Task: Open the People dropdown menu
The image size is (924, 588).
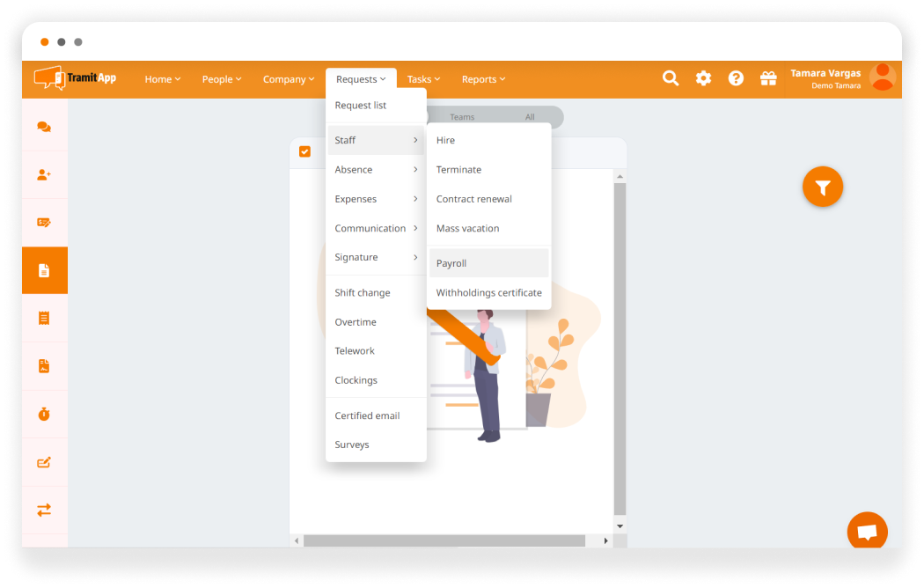Action: pyautogui.click(x=221, y=79)
